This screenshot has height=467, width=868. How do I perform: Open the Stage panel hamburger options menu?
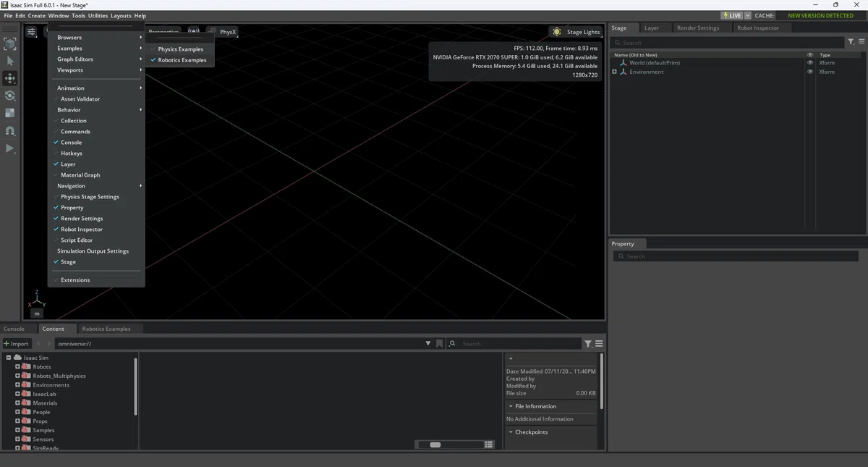(x=860, y=42)
